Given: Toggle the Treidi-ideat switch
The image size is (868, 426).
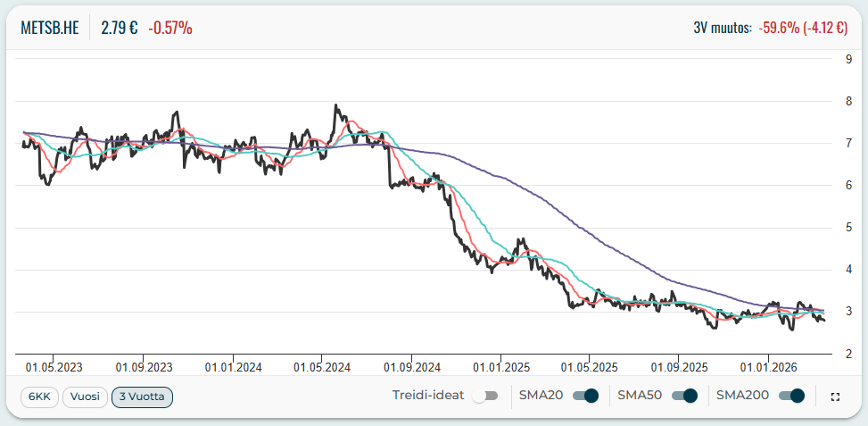Looking at the screenshot, I should 484,396.
